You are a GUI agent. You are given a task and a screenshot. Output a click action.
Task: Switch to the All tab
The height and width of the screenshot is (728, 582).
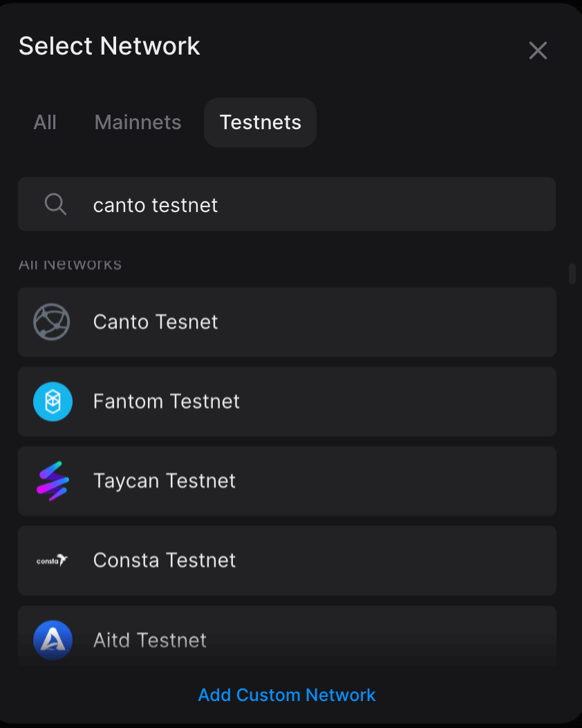pyautogui.click(x=45, y=122)
